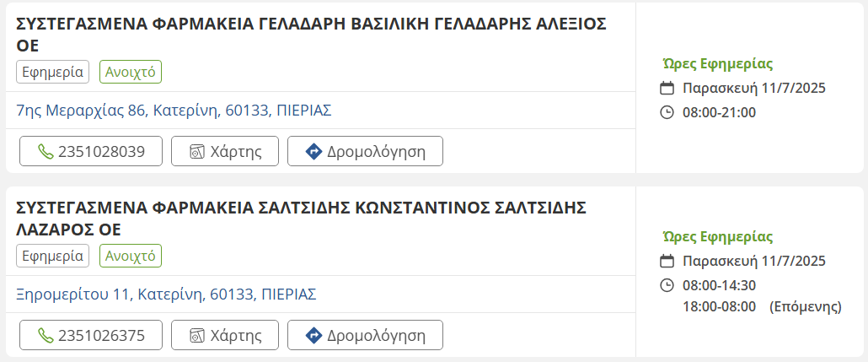Click calendar icon in second duty hours panel
The height and width of the screenshot is (362, 868).
(x=667, y=262)
